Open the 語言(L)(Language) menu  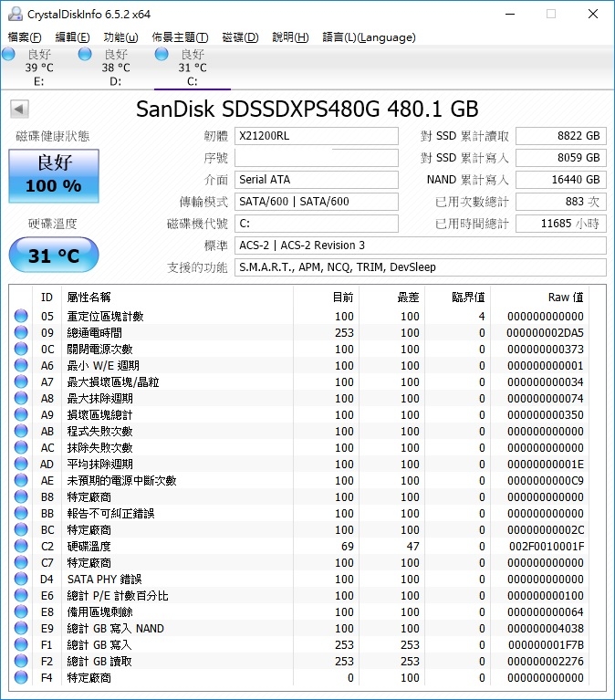(369, 37)
